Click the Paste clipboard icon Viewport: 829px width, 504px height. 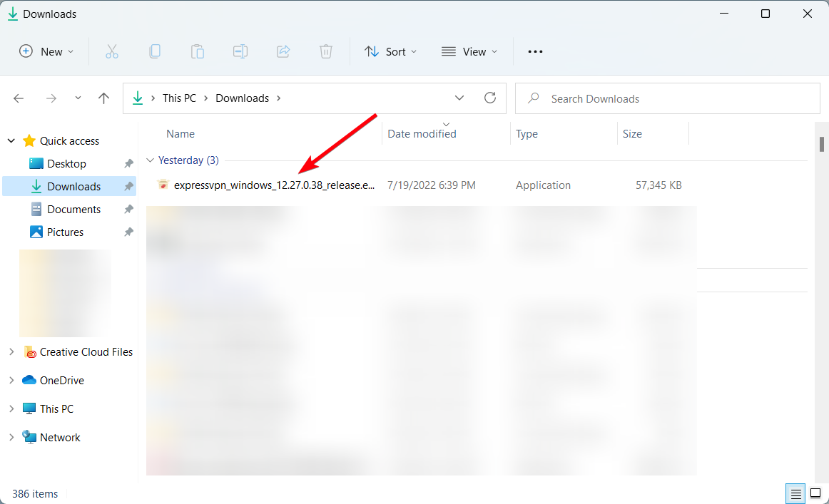click(197, 51)
